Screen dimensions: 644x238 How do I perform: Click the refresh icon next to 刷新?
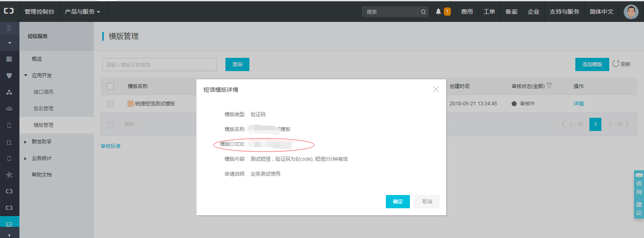616,64
